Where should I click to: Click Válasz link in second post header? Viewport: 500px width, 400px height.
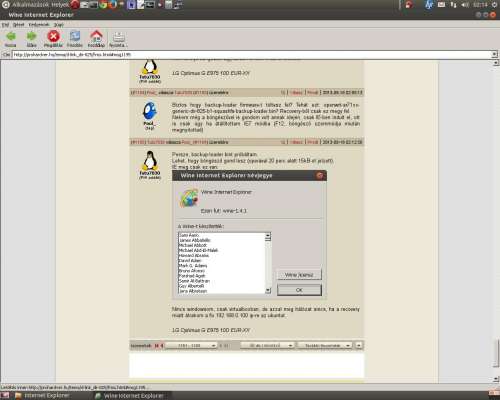296,93
